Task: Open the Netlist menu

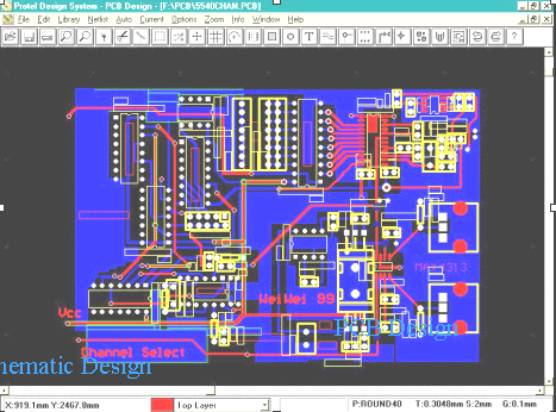Action: (98, 20)
